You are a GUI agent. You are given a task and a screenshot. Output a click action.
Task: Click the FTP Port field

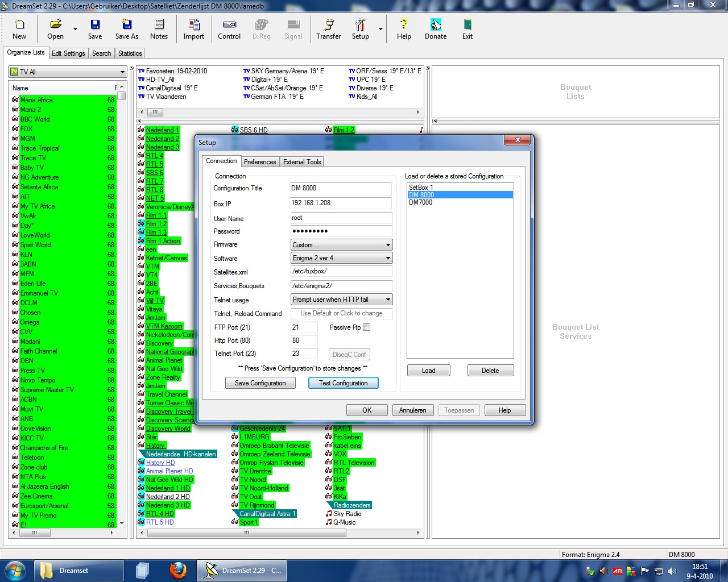[x=304, y=327]
